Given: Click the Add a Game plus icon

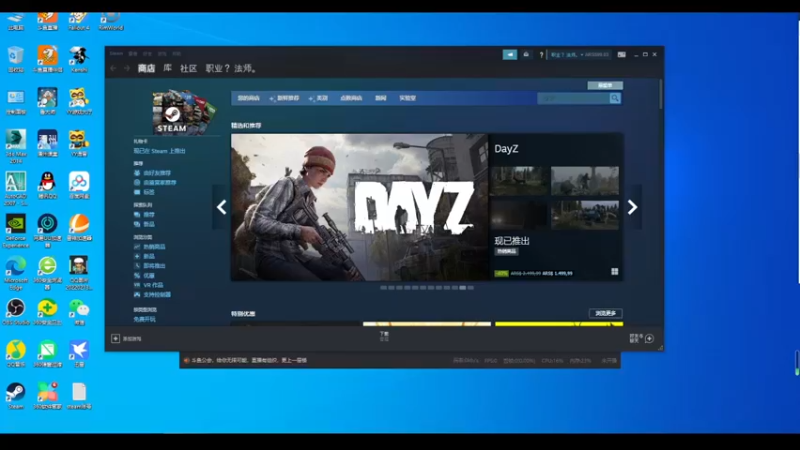Looking at the screenshot, I should 115,338.
